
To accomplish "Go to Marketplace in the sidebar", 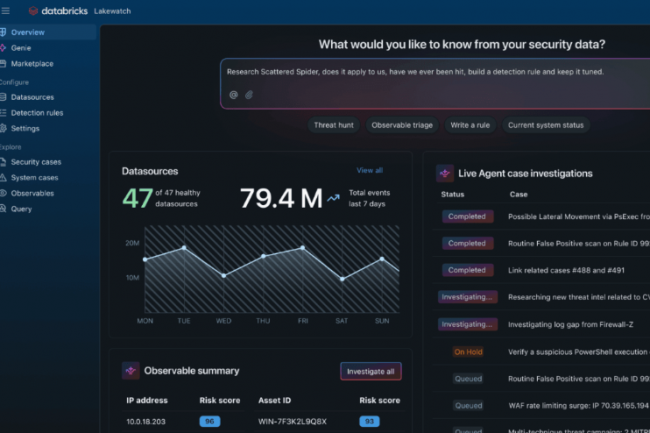I will click(x=32, y=64).
